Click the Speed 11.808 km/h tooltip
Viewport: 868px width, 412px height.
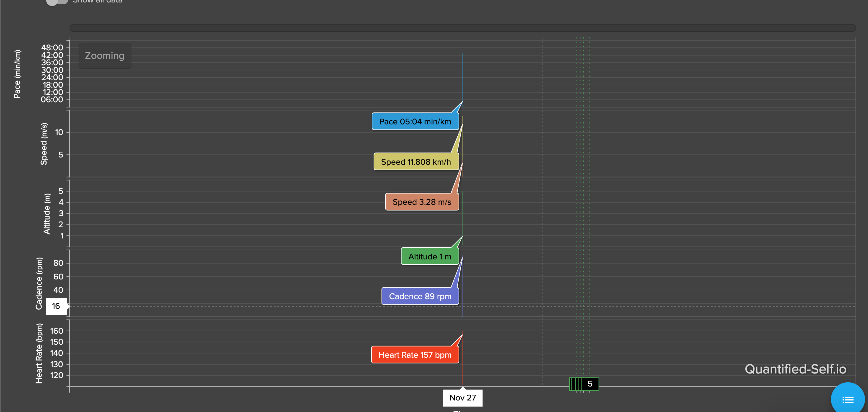click(416, 162)
